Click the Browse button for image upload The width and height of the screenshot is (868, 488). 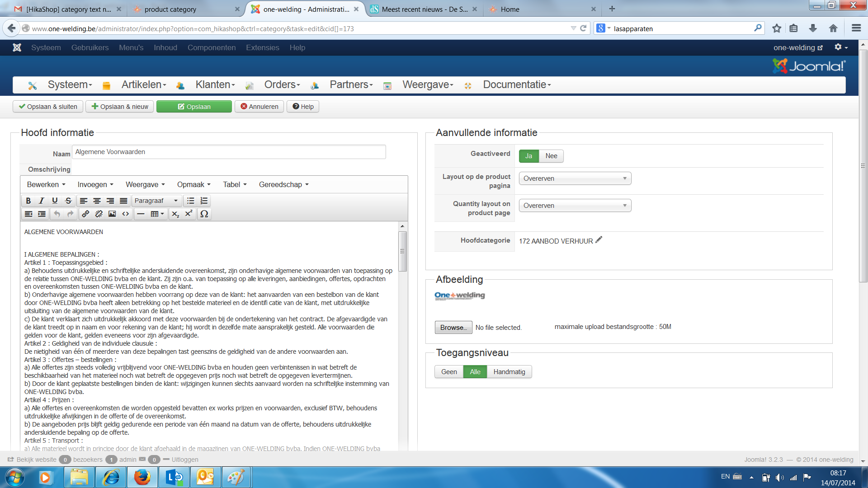[x=453, y=327]
